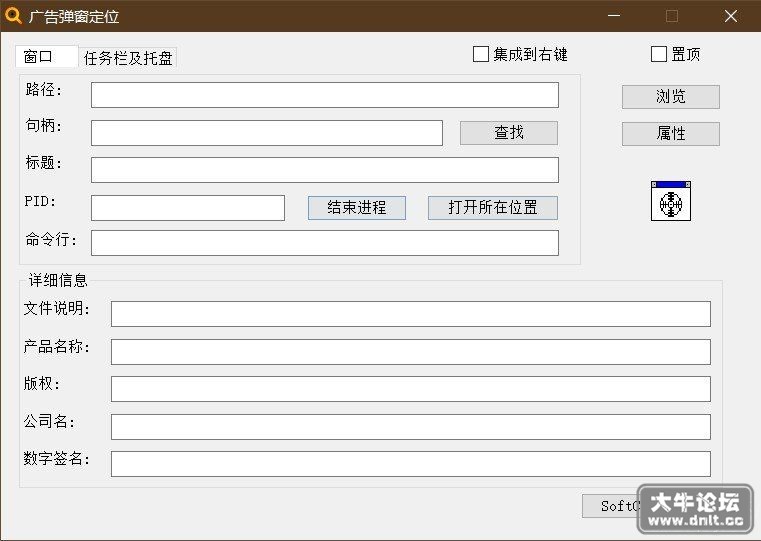Click the 数字签名 text field
The height and width of the screenshot is (541, 761).
tap(411, 464)
